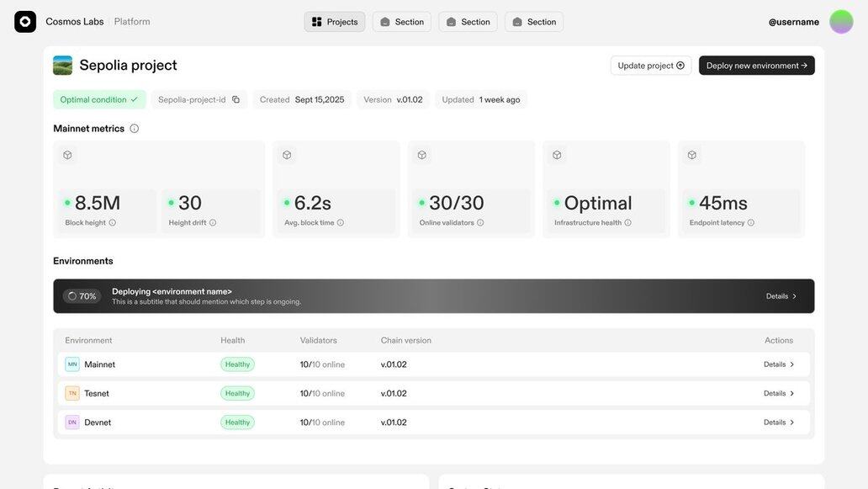The height and width of the screenshot is (489, 868).
Task: Open Details for the Mainnet row
Action: pos(779,364)
